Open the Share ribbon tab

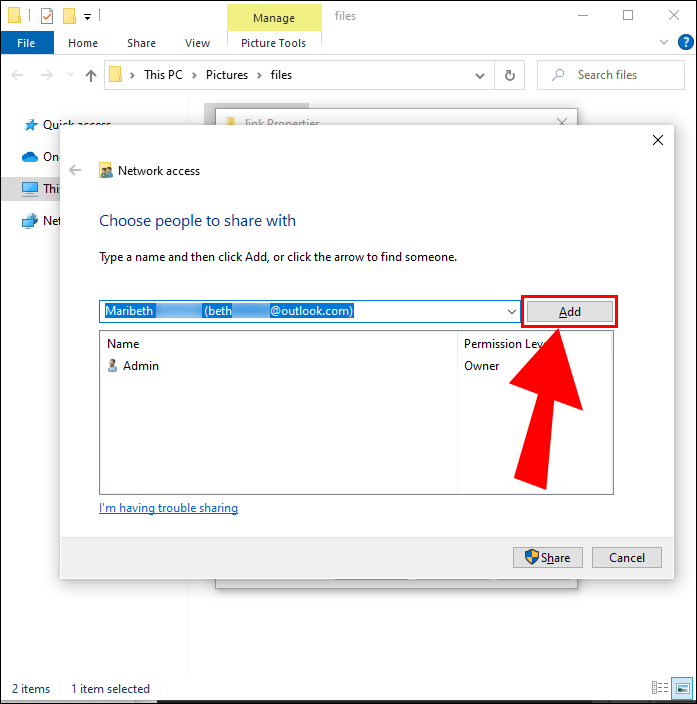point(141,43)
